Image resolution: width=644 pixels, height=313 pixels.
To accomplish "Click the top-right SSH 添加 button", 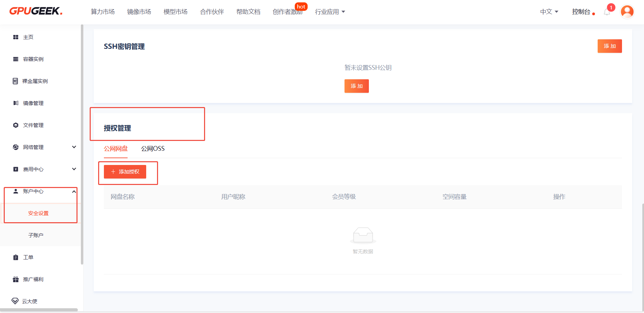I will coord(609,46).
